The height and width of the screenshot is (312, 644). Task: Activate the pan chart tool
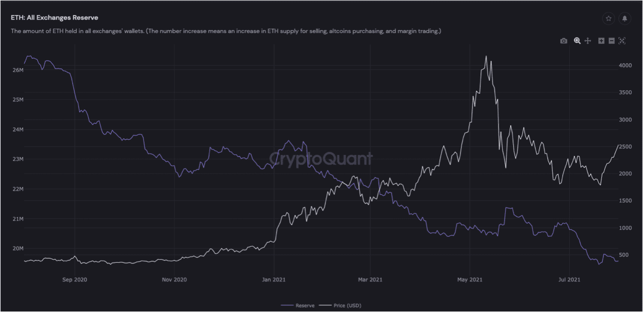587,41
